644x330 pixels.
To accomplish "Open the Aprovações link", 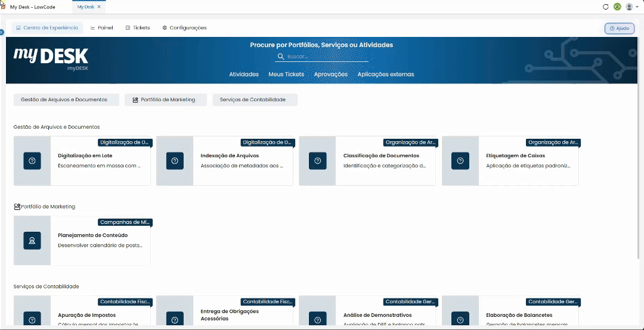I will click(x=330, y=74).
